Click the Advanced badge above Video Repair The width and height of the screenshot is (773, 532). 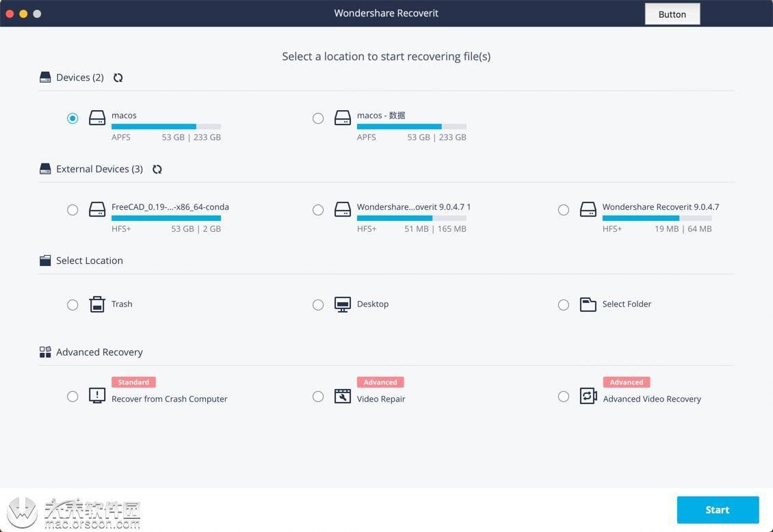[x=380, y=382]
